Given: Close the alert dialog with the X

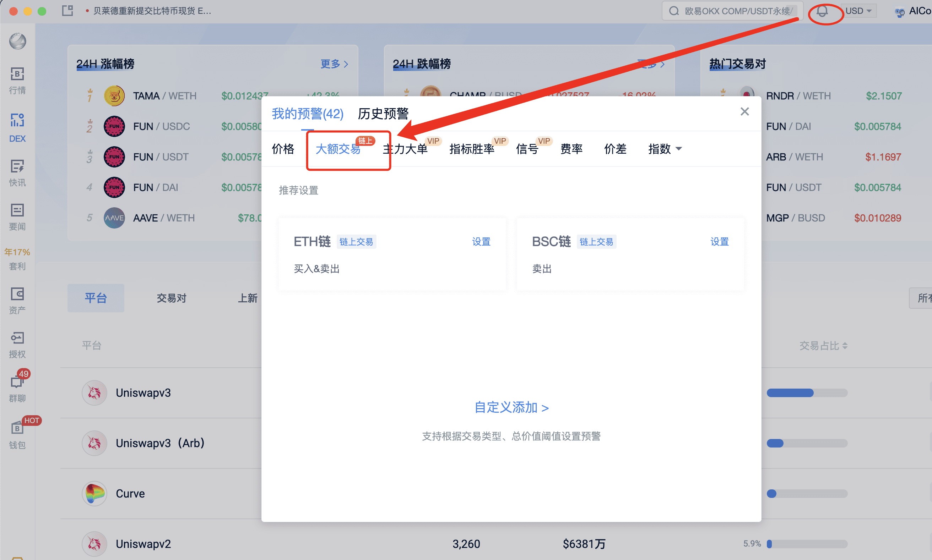Looking at the screenshot, I should click(744, 111).
